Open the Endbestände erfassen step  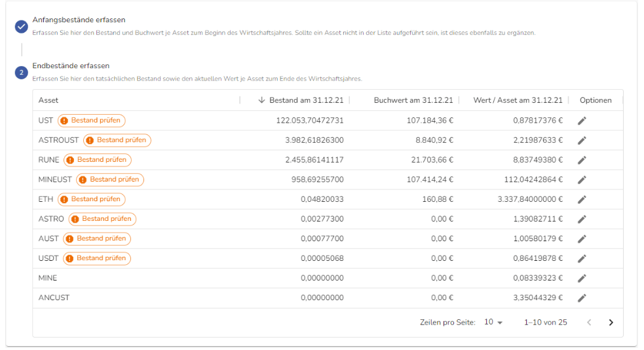coord(71,66)
